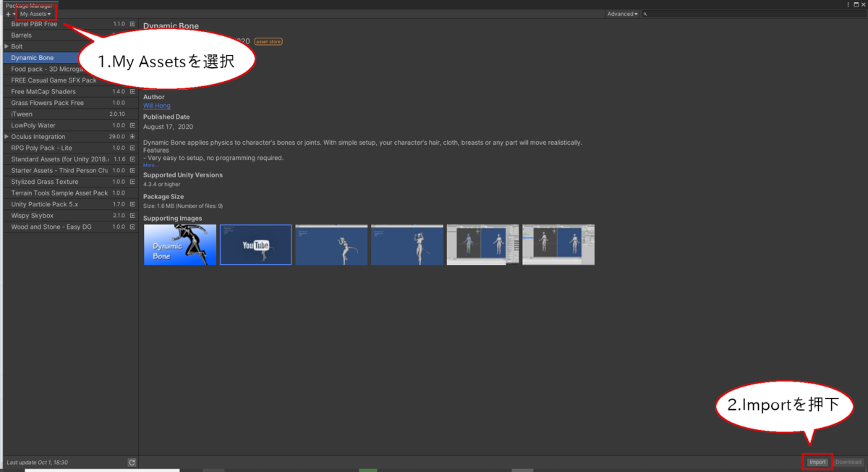Click the refresh icon beside Last update
The image size is (868, 472).
[132, 462]
